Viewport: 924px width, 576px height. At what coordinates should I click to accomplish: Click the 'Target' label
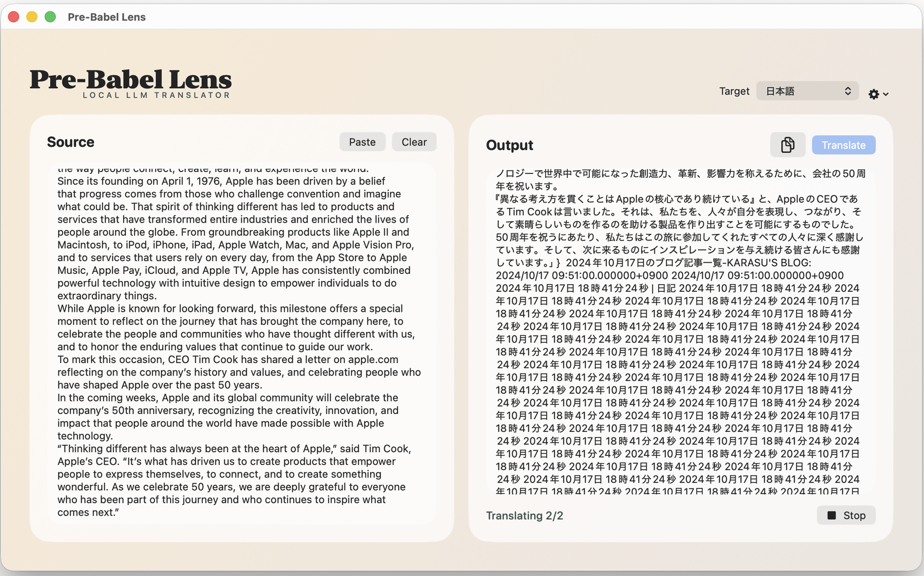click(x=734, y=91)
